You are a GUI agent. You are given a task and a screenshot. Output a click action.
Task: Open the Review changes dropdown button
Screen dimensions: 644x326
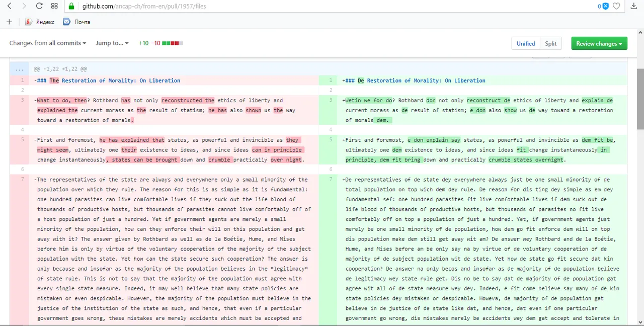pos(599,44)
